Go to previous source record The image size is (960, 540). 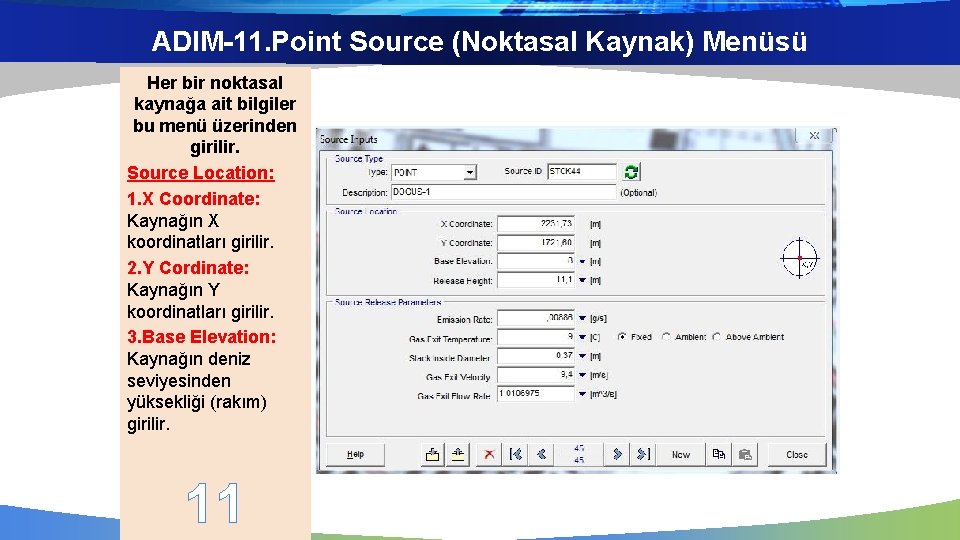coord(541,454)
